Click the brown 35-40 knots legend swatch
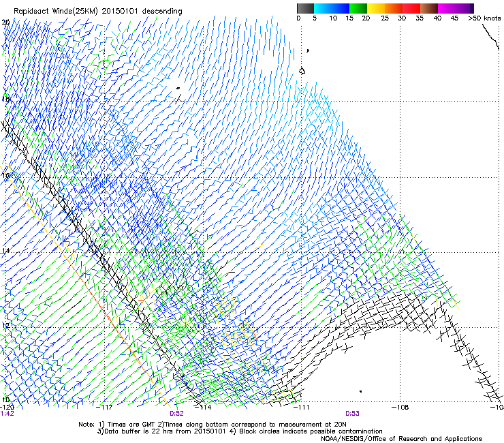The height and width of the screenshot is (443, 504). pos(429,8)
